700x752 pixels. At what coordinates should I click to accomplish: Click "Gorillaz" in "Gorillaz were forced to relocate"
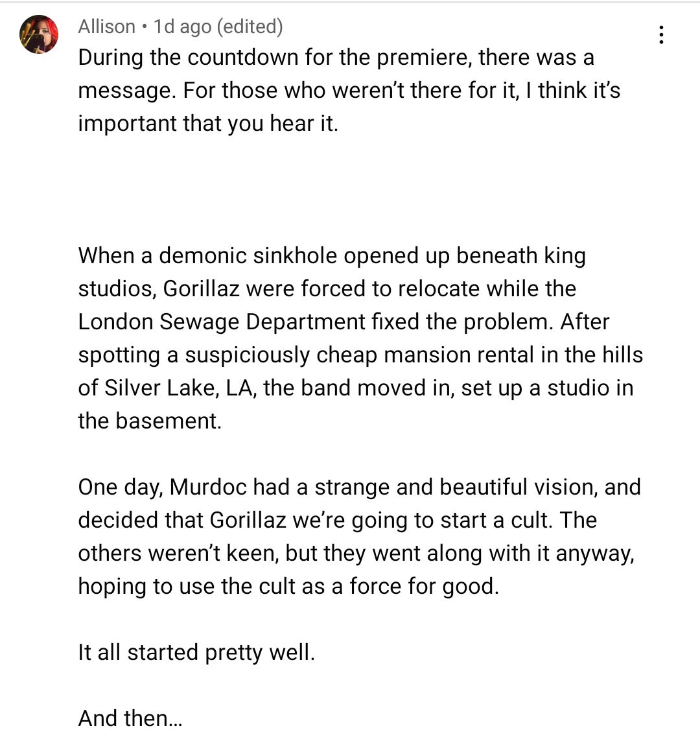pyautogui.click(x=201, y=288)
